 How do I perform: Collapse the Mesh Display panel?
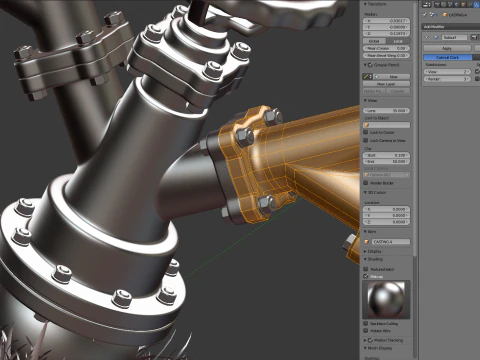tap(365, 348)
